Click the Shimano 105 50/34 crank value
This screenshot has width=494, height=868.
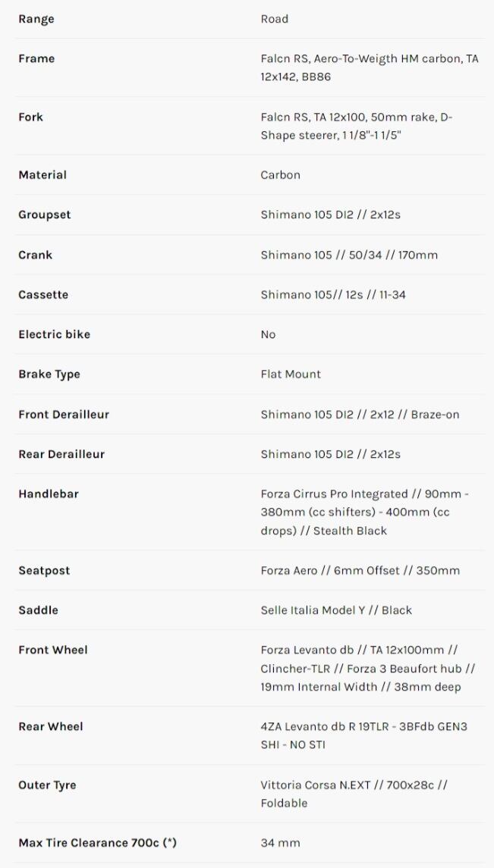[x=349, y=255]
